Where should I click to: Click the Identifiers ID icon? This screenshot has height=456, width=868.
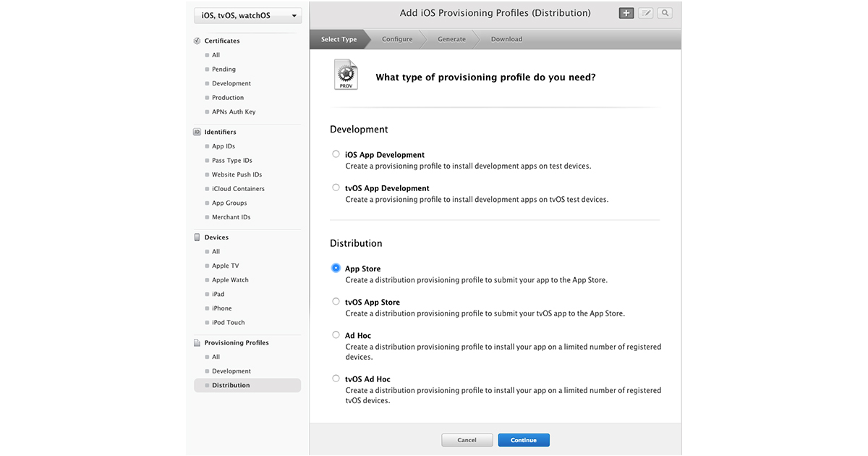pos(197,132)
